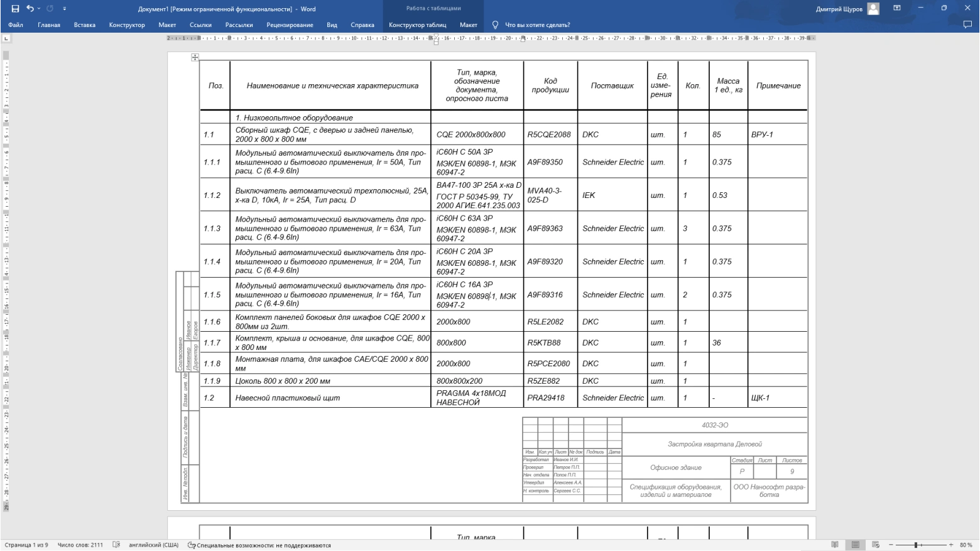The image size is (980, 551).
Task: Open the Файл menu
Action: click(x=16, y=25)
